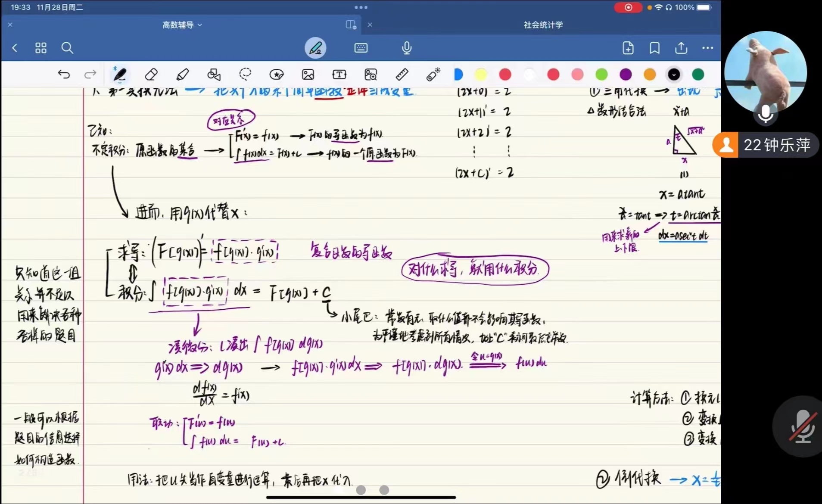
Task: Open the insert image tool
Action: (308, 75)
